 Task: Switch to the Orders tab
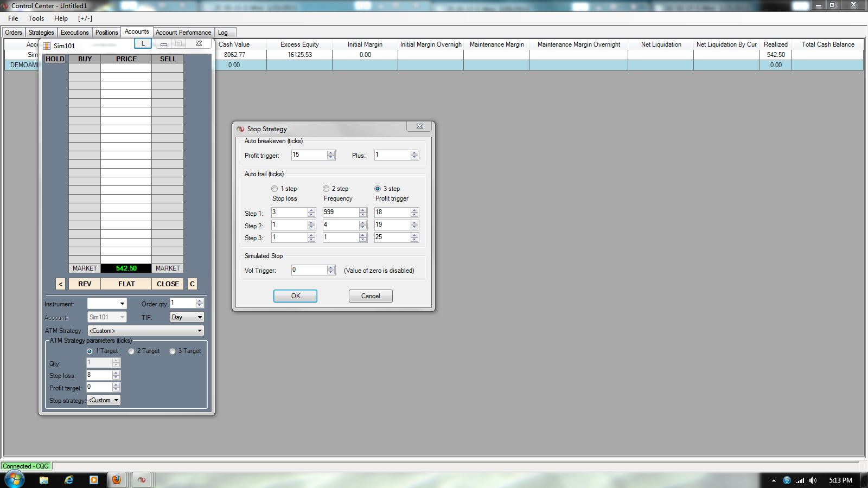click(x=14, y=33)
